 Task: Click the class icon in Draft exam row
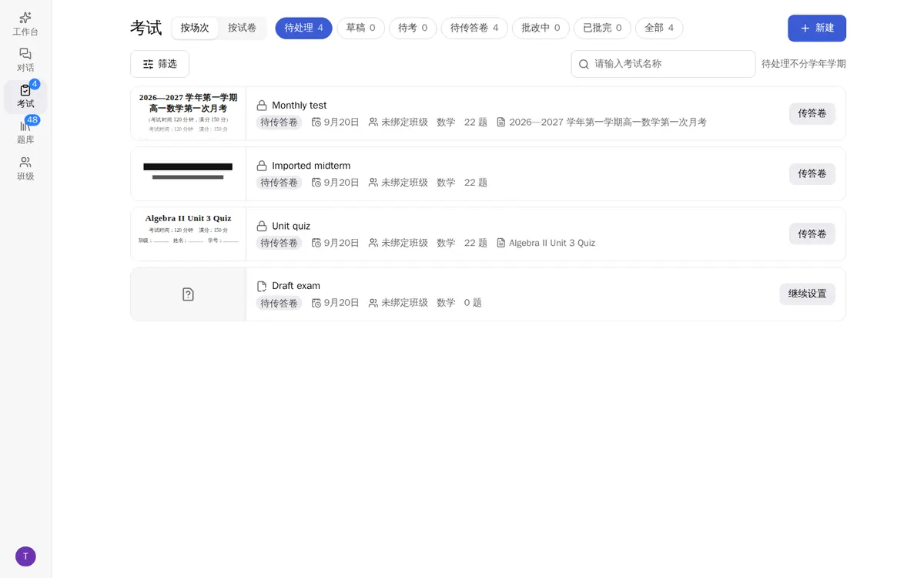[x=373, y=303]
